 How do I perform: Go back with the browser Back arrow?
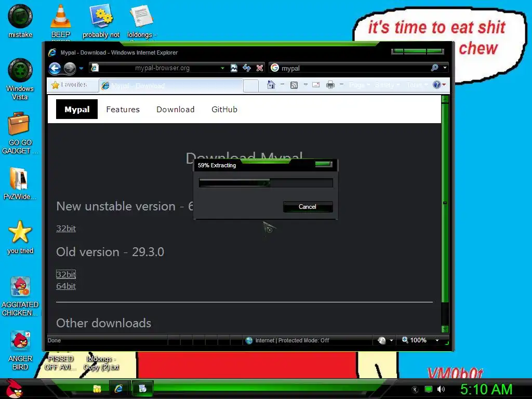(54, 68)
